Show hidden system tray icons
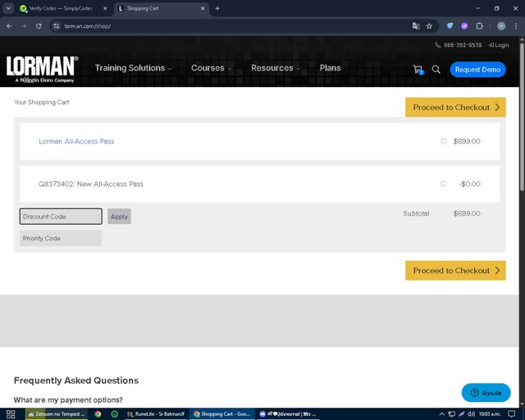The height and width of the screenshot is (420, 525). pyautogui.click(x=441, y=414)
